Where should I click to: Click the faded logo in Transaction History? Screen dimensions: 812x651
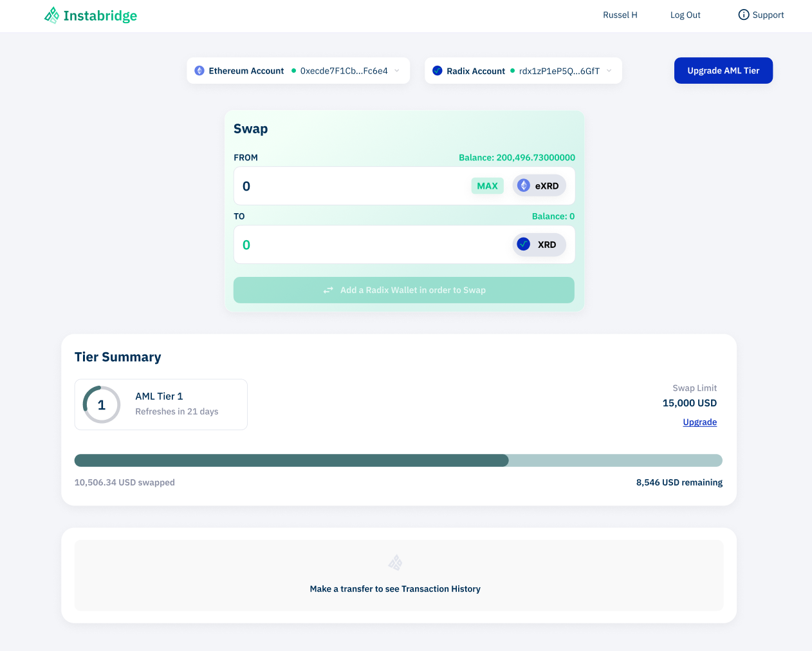click(395, 563)
